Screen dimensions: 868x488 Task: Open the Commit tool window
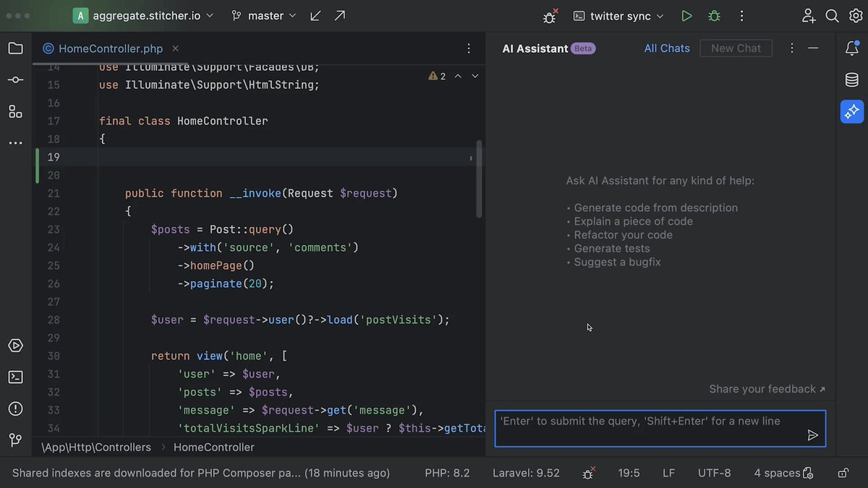[x=17, y=80]
